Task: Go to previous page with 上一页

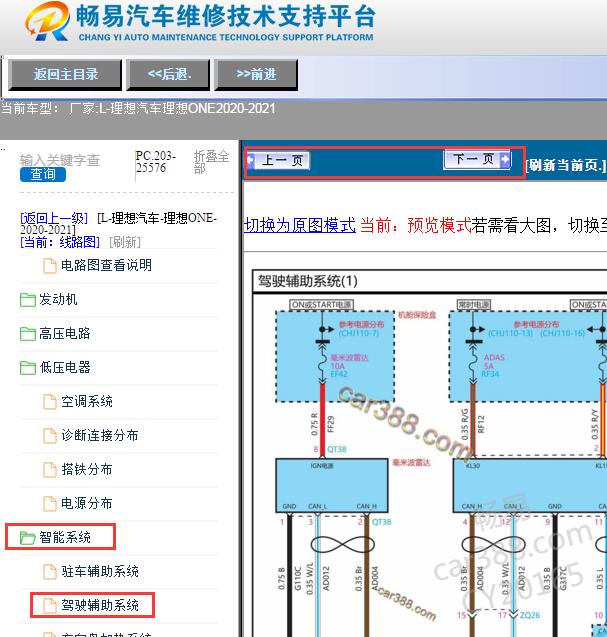Action: tap(278, 160)
